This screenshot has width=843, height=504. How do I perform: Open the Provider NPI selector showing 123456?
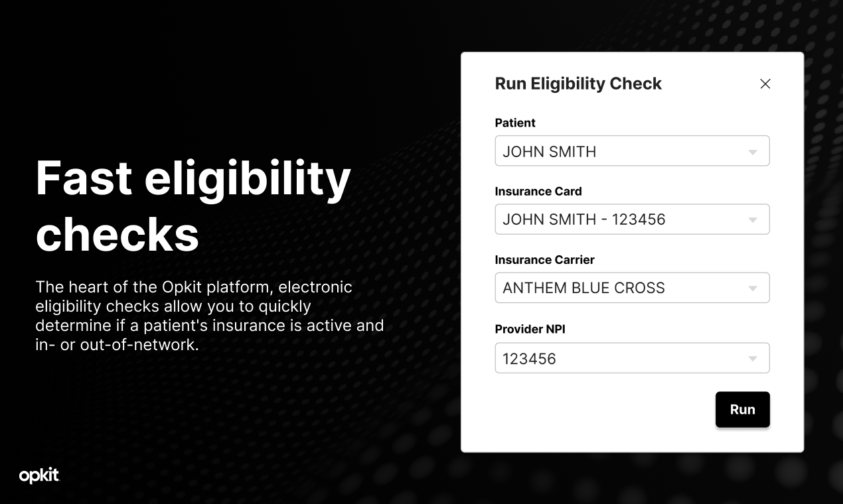click(x=632, y=357)
